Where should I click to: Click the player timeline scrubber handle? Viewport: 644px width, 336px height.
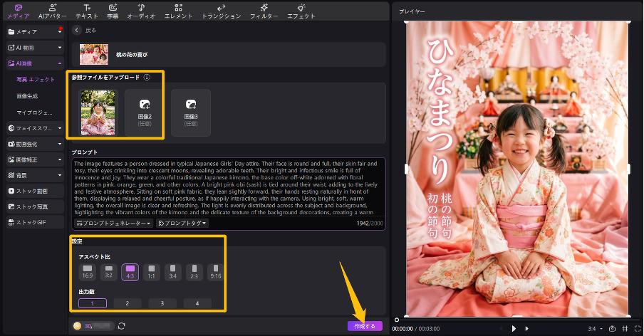click(x=397, y=320)
